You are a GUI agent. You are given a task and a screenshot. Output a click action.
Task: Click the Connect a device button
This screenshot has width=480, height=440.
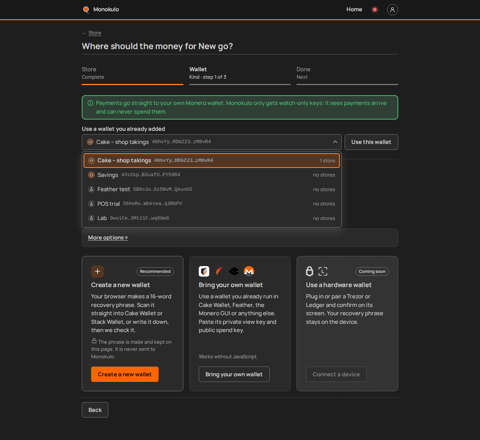(x=336, y=374)
